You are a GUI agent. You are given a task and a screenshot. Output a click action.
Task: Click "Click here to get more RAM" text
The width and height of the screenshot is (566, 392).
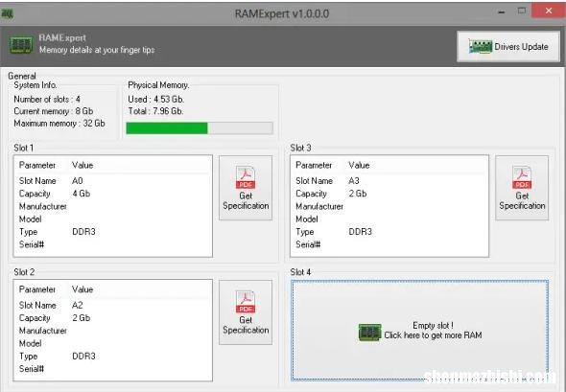(433, 335)
